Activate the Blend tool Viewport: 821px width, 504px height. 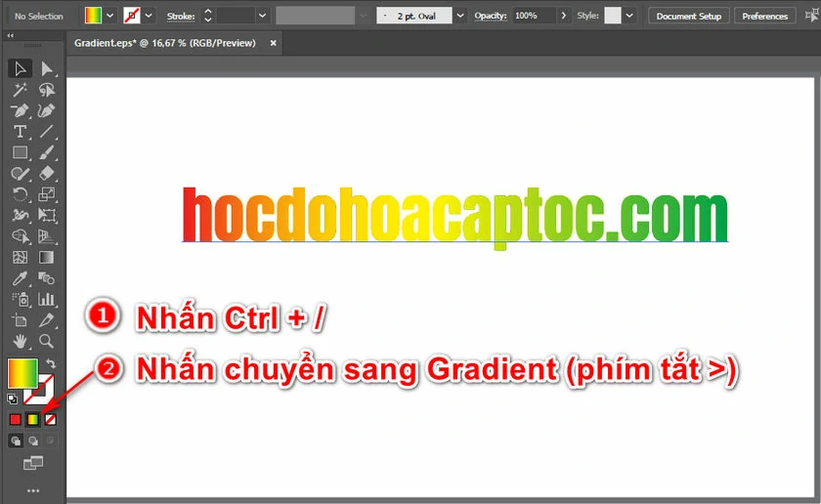pos(47,278)
